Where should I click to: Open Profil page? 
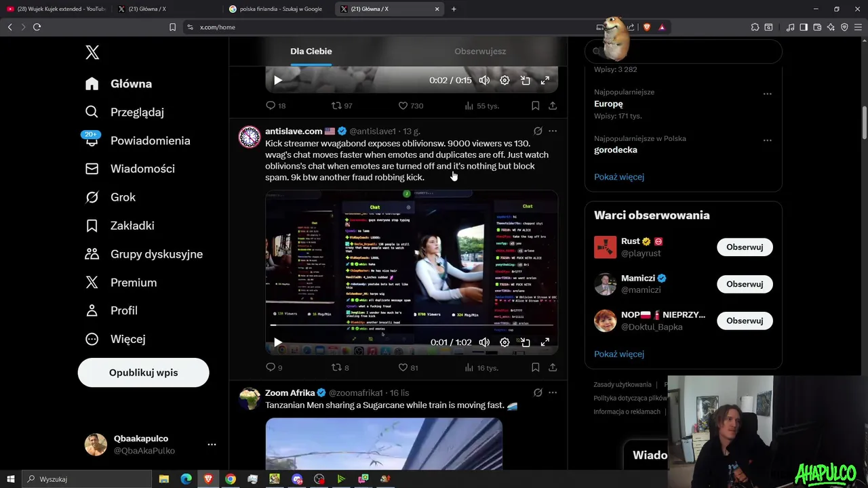[111, 310]
